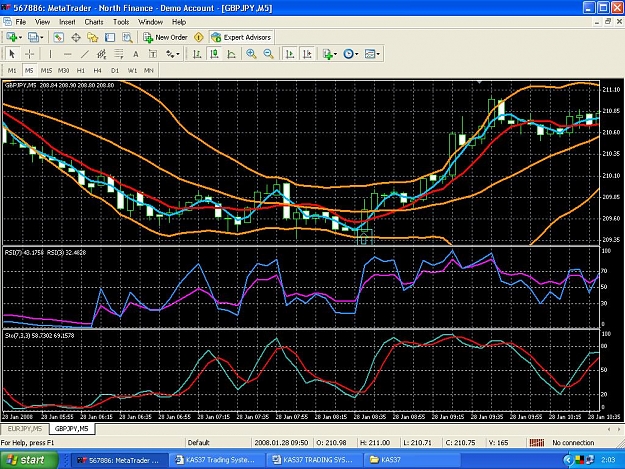Toggle the Terminal panel
The height and width of the screenshot is (469, 625).
click(110, 37)
